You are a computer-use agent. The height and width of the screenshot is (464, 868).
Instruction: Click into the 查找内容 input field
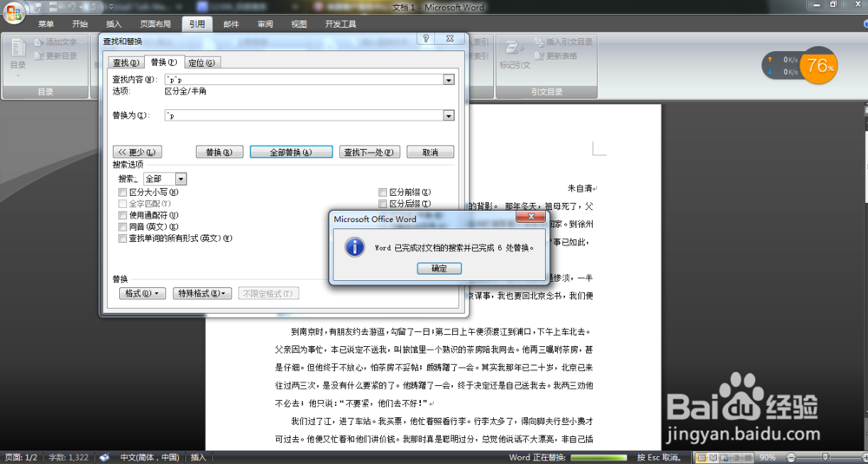tap(304, 80)
